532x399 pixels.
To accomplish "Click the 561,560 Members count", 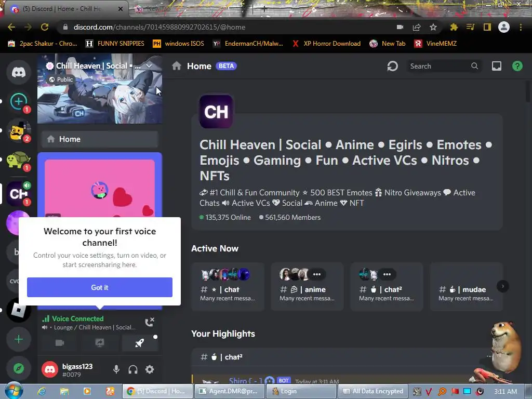I will click(292, 218).
